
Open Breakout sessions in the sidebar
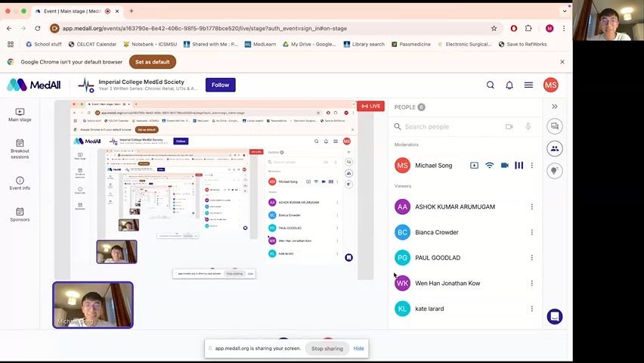pyautogui.click(x=20, y=149)
